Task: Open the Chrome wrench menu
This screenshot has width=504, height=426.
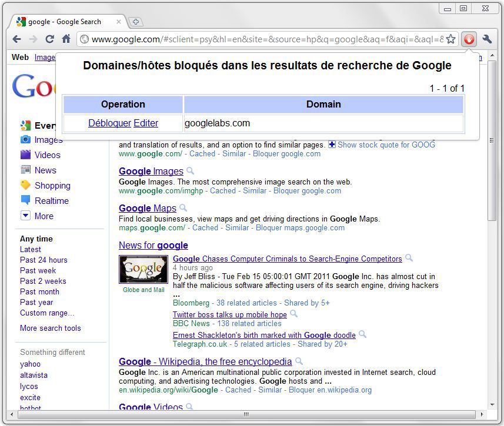Action: coord(487,39)
